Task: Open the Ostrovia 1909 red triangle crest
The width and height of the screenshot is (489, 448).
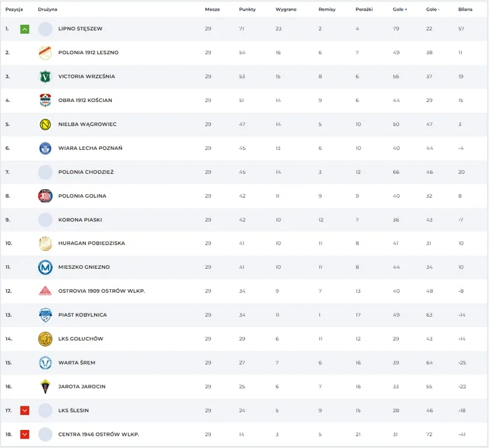Action: coord(45,291)
